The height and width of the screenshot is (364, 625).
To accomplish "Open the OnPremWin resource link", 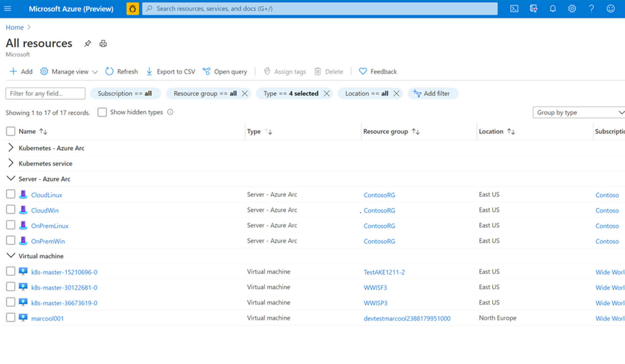I will click(x=48, y=241).
